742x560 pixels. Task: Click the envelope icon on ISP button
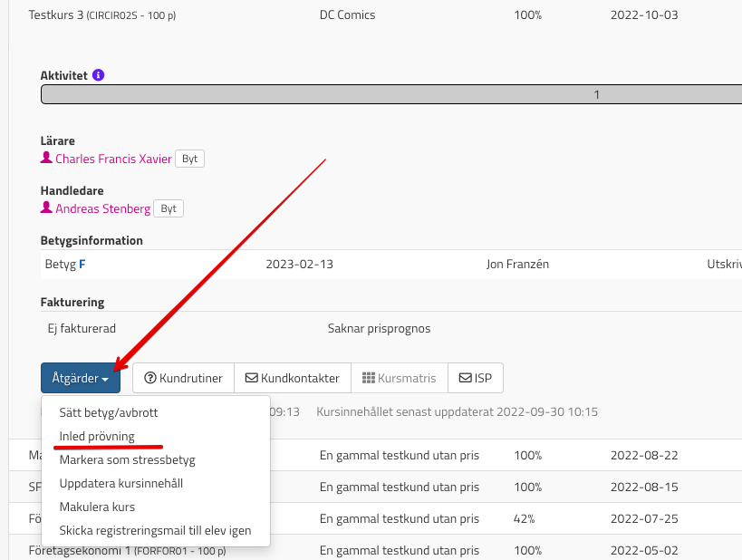click(x=465, y=378)
